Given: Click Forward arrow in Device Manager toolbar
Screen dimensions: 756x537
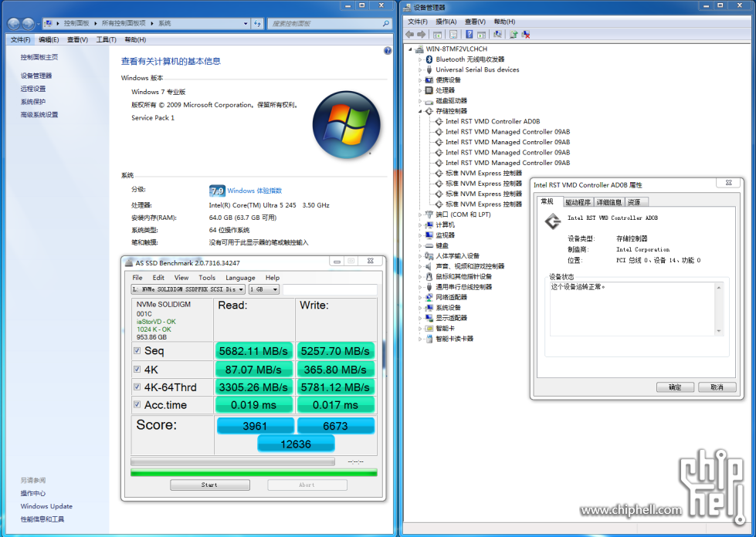Looking at the screenshot, I should (422, 34).
